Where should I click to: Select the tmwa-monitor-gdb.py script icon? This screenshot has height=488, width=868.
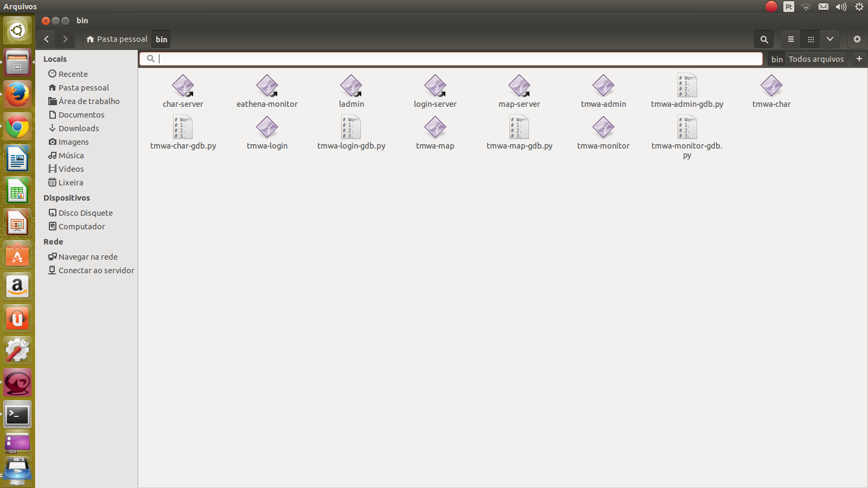[687, 127]
